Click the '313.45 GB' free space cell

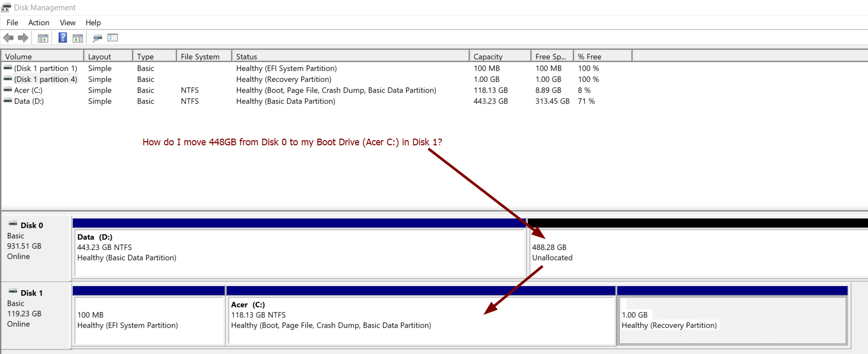[x=552, y=101]
